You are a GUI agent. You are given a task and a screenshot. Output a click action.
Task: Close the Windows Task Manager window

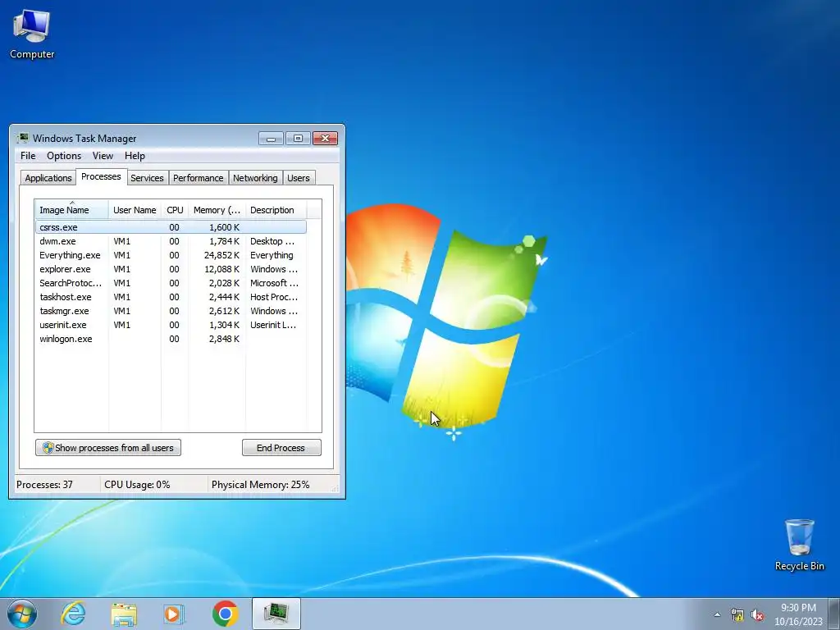click(x=325, y=138)
